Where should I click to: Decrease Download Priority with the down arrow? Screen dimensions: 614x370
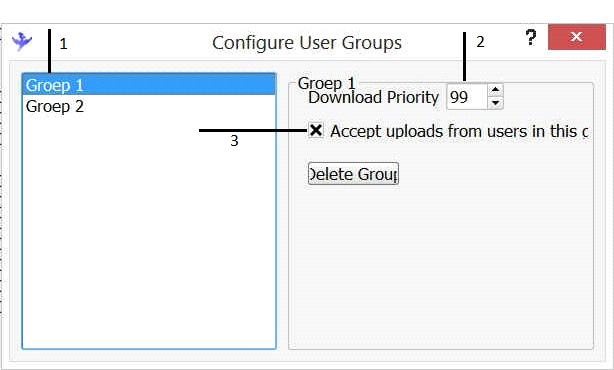495,103
